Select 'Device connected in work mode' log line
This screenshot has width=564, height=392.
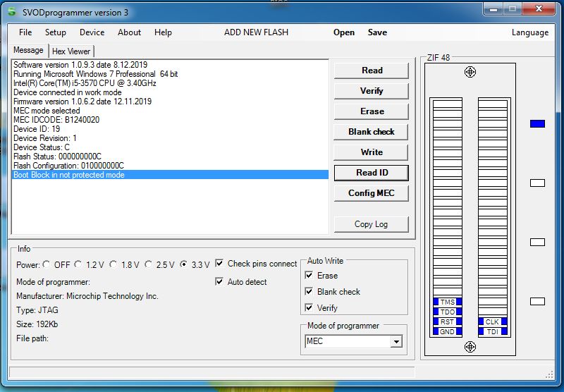(x=170, y=92)
